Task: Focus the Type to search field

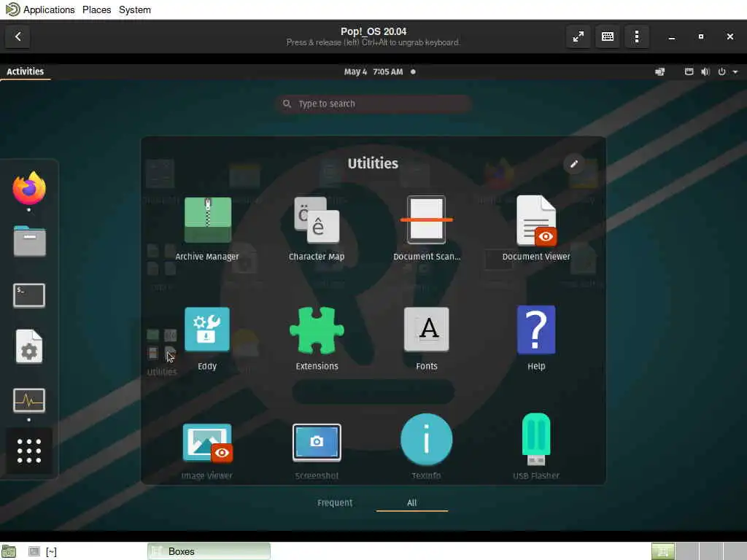Action: (373, 104)
